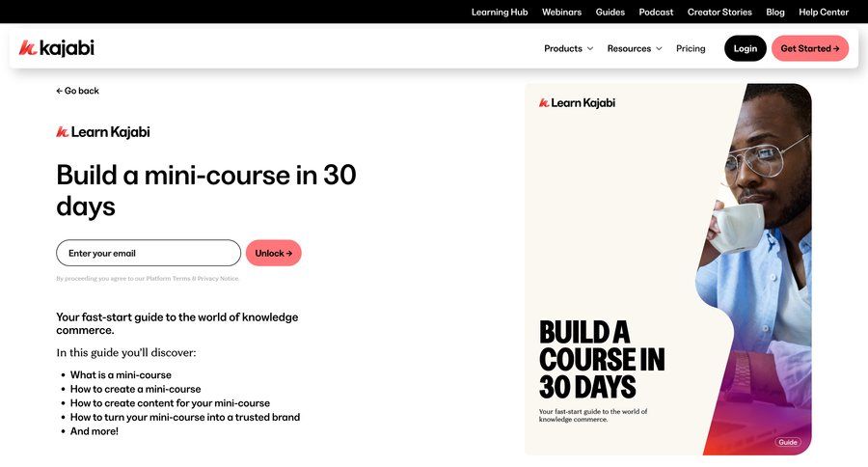This screenshot has height=467, width=868.
Task: Open the Blog link
Action: click(x=775, y=13)
